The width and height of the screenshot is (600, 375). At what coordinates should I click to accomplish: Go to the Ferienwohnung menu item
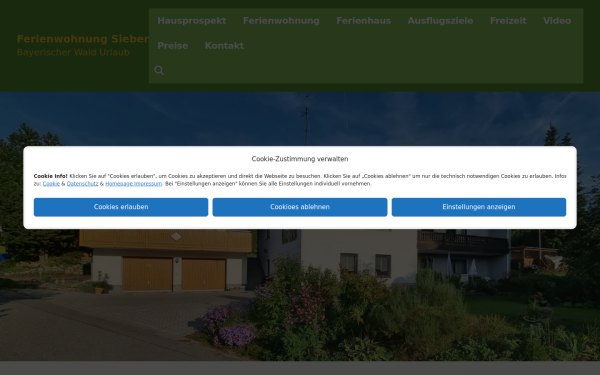pyautogui.click(x=281, y=21)
